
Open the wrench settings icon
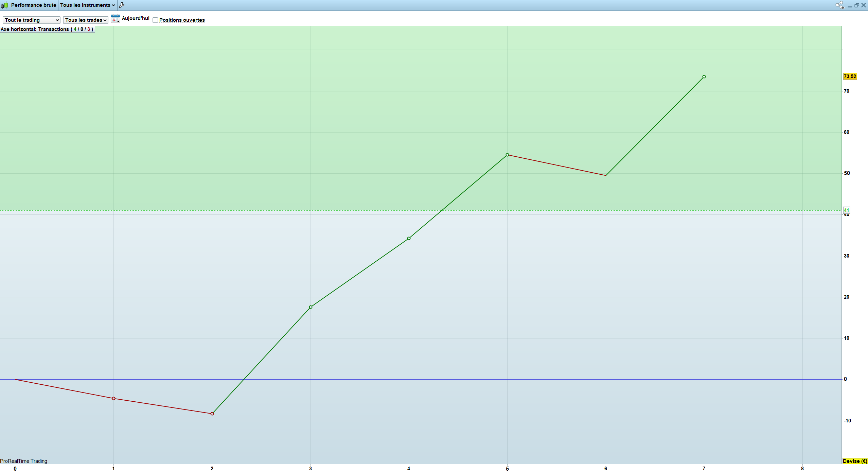122,5
